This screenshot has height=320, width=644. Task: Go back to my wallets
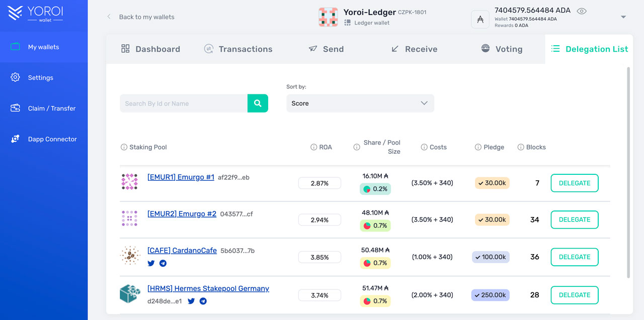(x=141, y=17)
